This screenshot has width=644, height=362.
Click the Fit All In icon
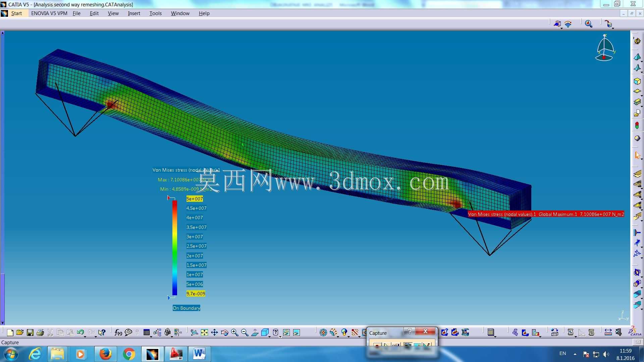click(x=204, y=333)
